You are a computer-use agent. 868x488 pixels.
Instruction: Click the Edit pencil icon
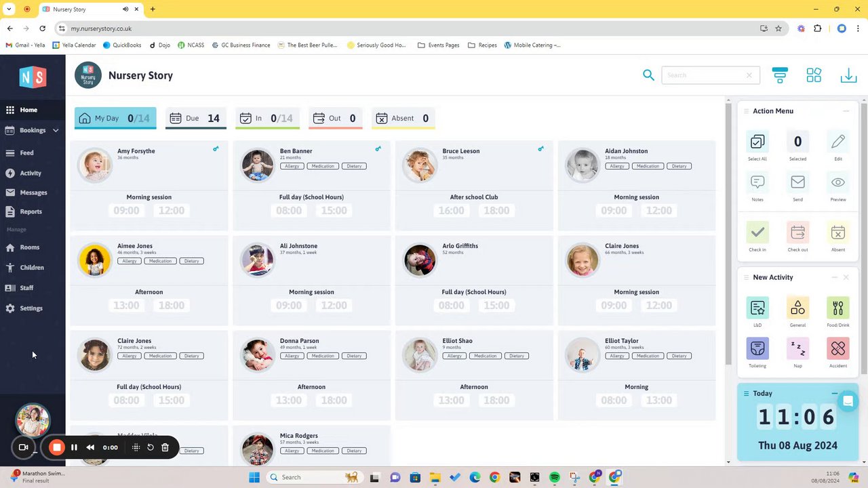[838, 142]
